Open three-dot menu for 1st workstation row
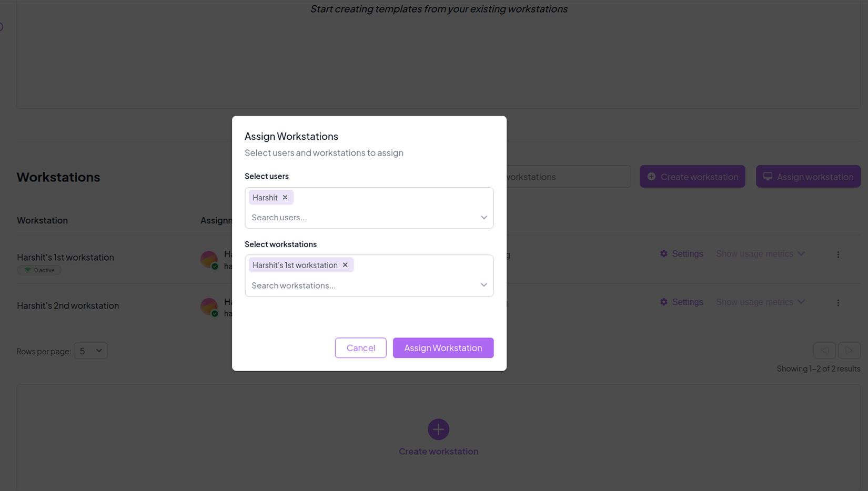Image resolution: width=868 pixels, height=491 pixels. pos(838,254)
